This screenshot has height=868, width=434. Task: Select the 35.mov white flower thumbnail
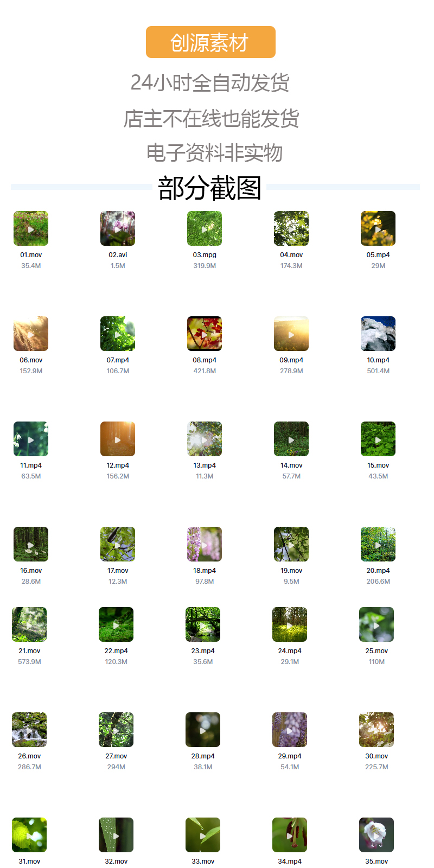[376, 835]
